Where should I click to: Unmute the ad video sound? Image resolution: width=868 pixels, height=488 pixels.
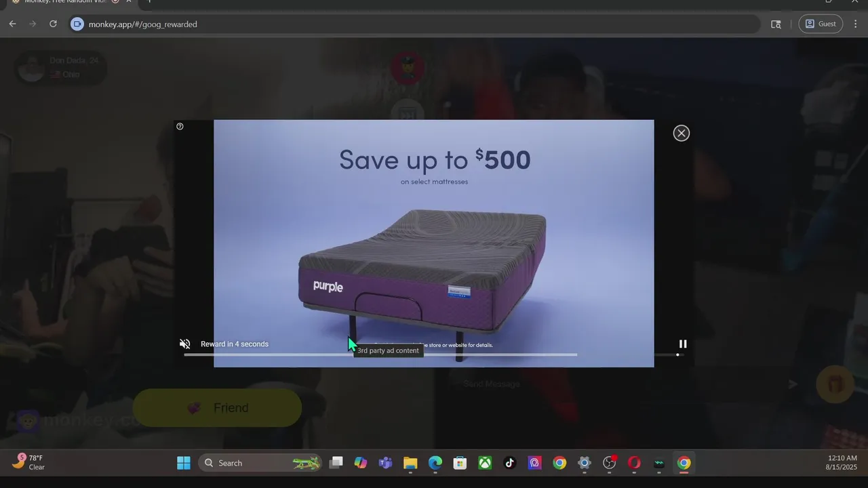click(x=184, y=344)
